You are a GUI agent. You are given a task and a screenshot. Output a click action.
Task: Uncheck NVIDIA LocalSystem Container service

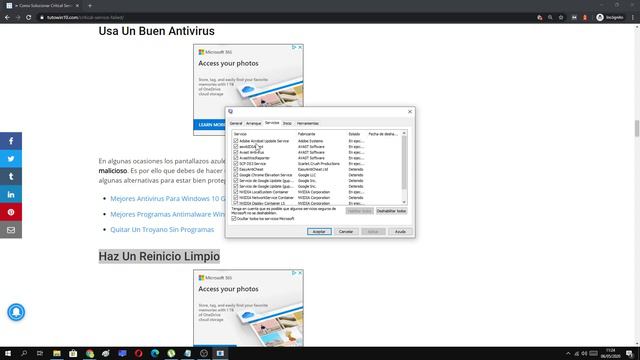point(236,192)
